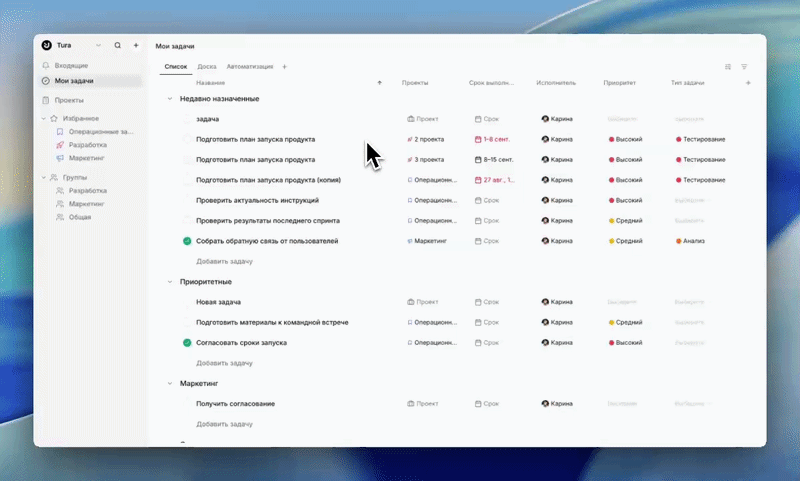Switch to the Список tab
Viewport: 800px width, 481px height.
[x=176, y=67]
